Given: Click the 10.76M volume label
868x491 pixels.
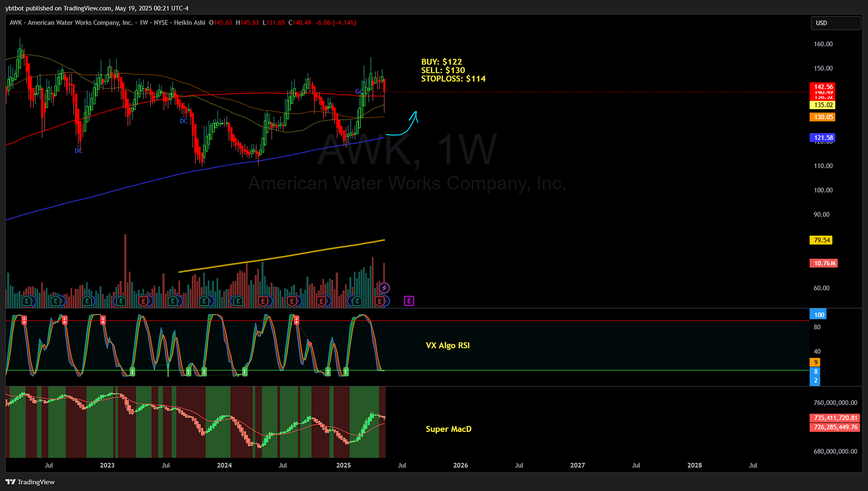Looking at the screenshot, I should point(823,263).
